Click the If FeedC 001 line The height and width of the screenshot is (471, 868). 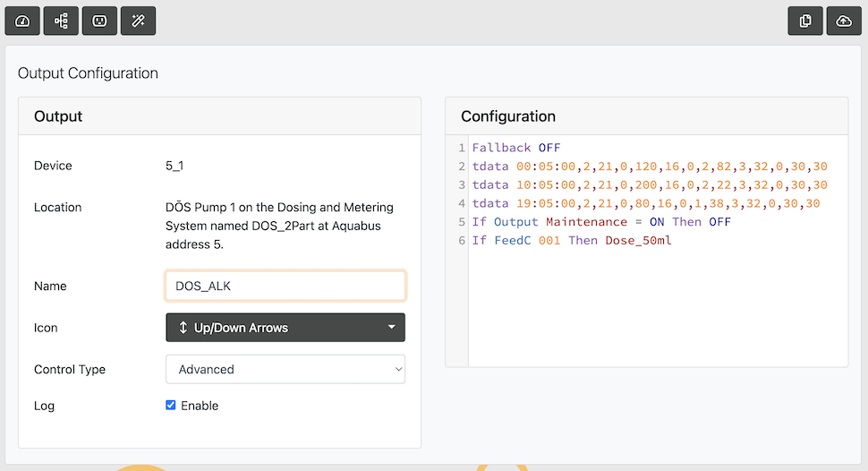coord(571,241)
